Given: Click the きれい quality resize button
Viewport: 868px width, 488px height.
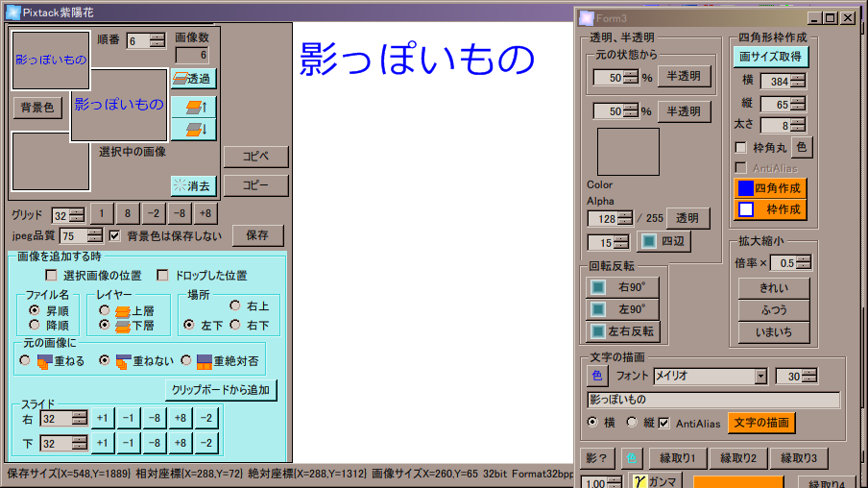Looking at the screenshot, I should click(773, 288).
